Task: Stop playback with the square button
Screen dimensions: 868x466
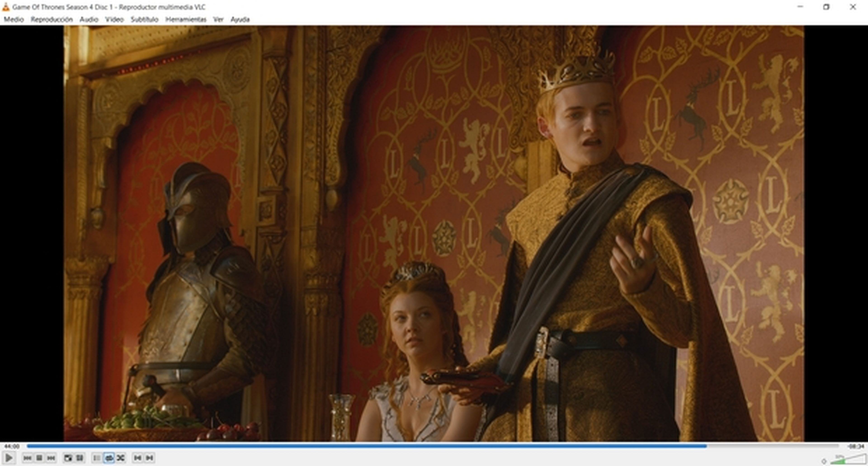Action: click(39, 458)
